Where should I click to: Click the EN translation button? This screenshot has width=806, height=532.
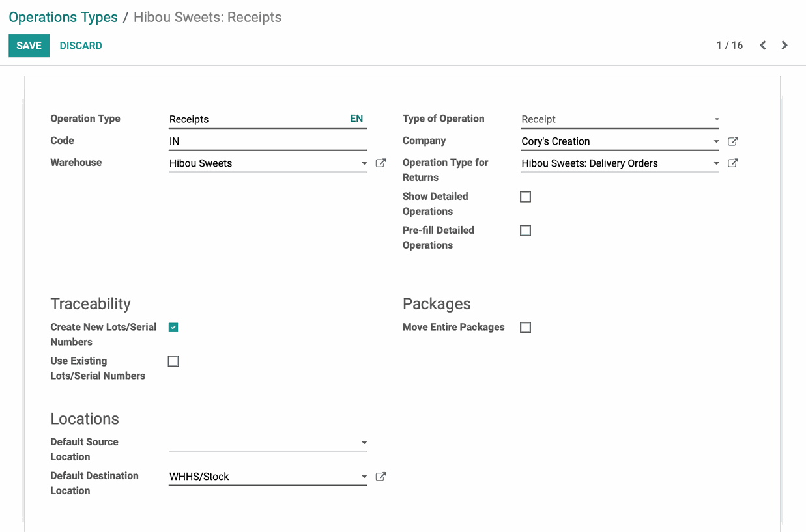356,119
